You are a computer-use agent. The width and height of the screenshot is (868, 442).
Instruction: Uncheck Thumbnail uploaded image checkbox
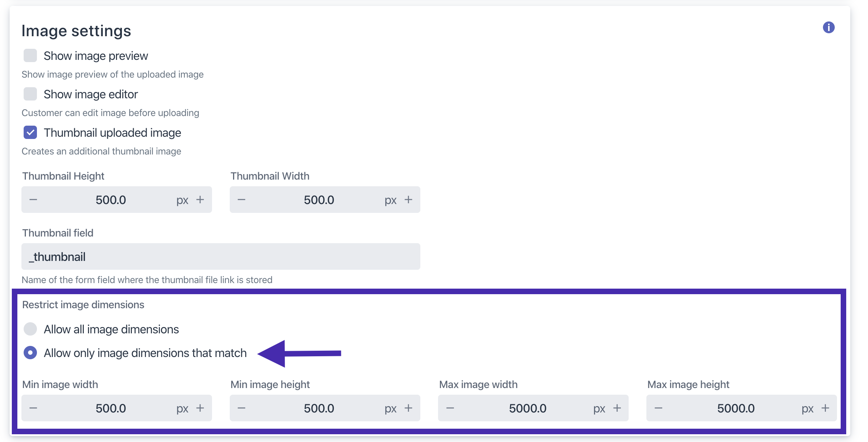click(x=30, y=133)
